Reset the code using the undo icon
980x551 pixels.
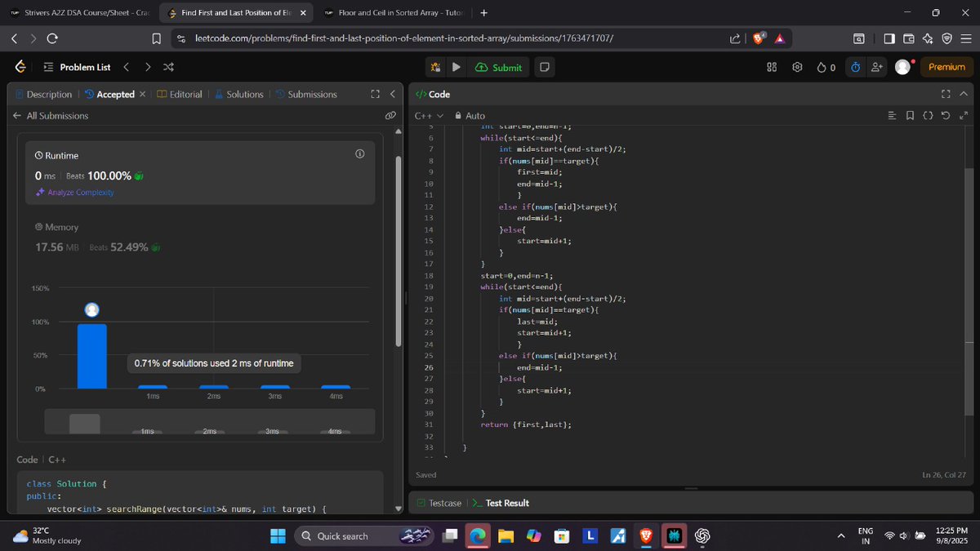[946, 115]
